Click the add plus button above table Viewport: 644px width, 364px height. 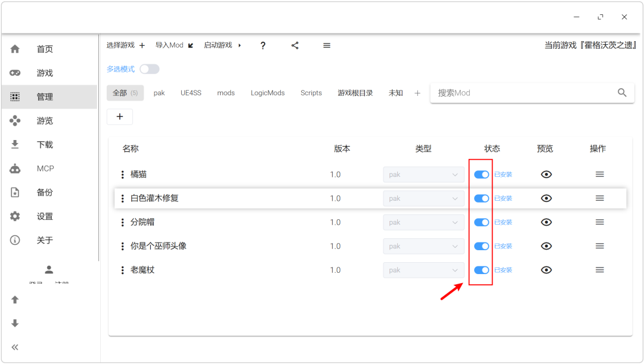pos(119,117)
